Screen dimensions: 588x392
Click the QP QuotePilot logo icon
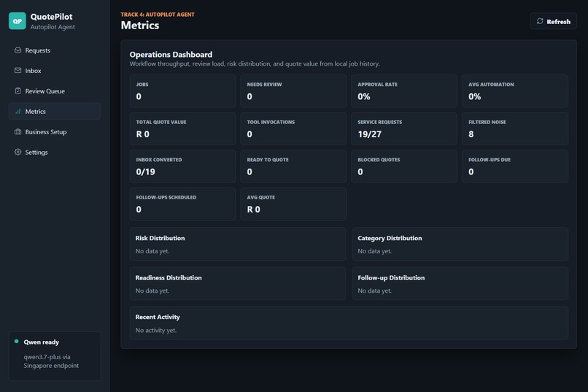18,21
